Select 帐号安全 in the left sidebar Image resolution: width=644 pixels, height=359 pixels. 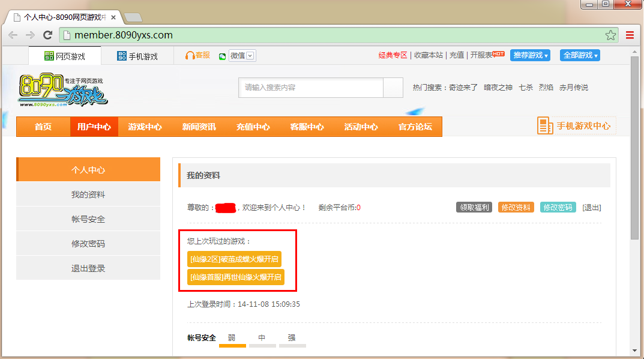pyautogui.click(x=88, y=219)
